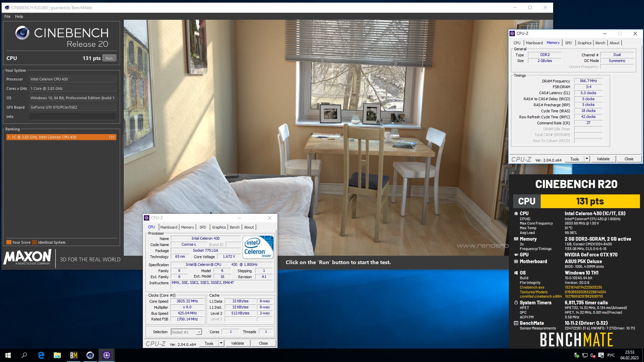Open About tab in memory CPU-Z window
Image resolution: width=644 pixels, height=362 pixels.
(x=614, y=43)
